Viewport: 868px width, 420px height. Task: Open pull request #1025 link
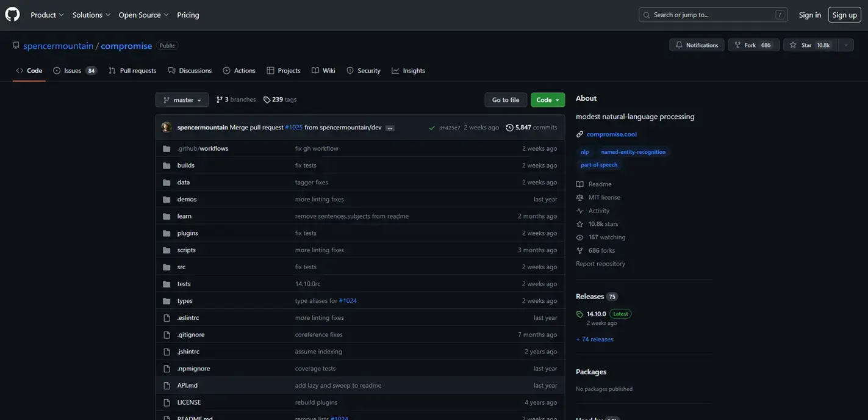pyautogui.click(x=294, y=128)
